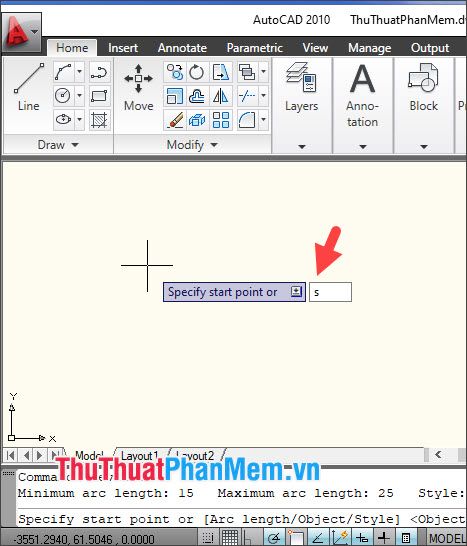
Task: Switch to the Annotate ribbon tab
Action: (182, 48)
